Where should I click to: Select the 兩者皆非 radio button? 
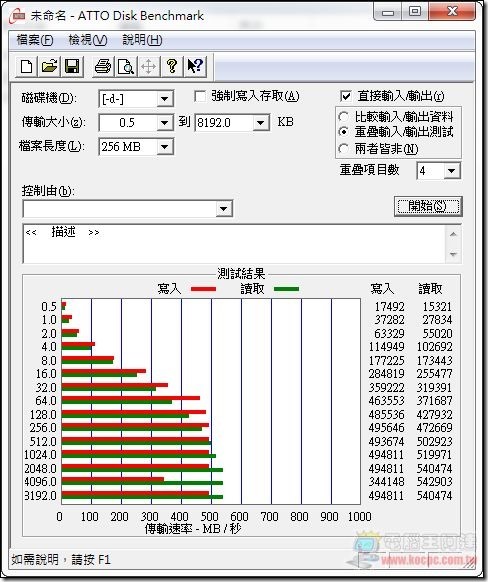(344, 149)
